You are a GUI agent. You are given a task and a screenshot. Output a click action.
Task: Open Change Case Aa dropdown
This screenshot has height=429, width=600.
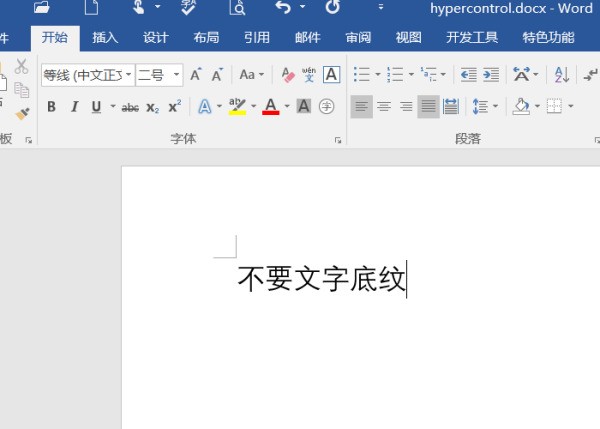click(x=251, y=75)
